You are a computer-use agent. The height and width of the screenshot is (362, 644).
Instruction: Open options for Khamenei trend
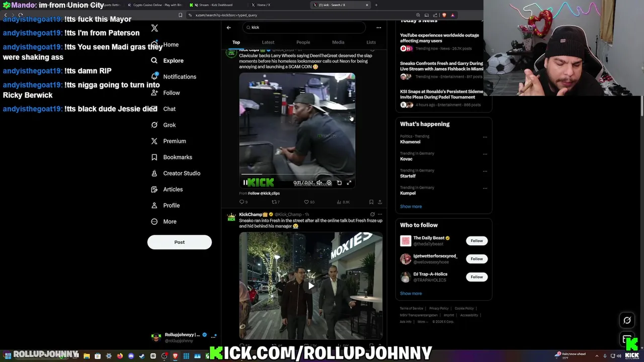tap(485, 137)
